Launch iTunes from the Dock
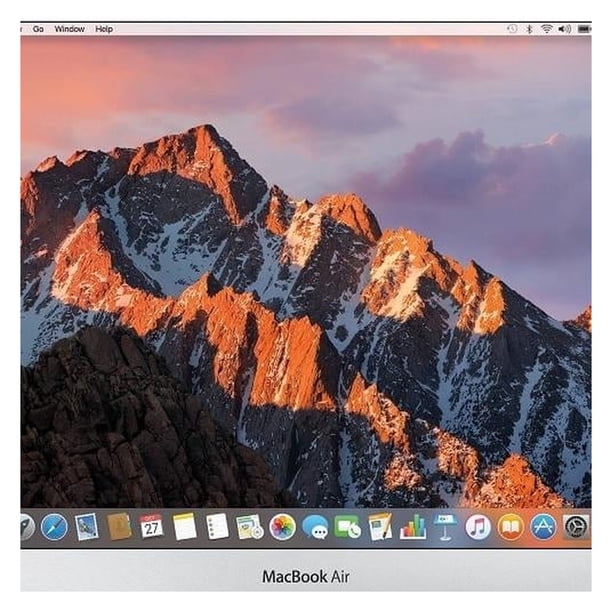612x612 pixels. click(478, 527)
